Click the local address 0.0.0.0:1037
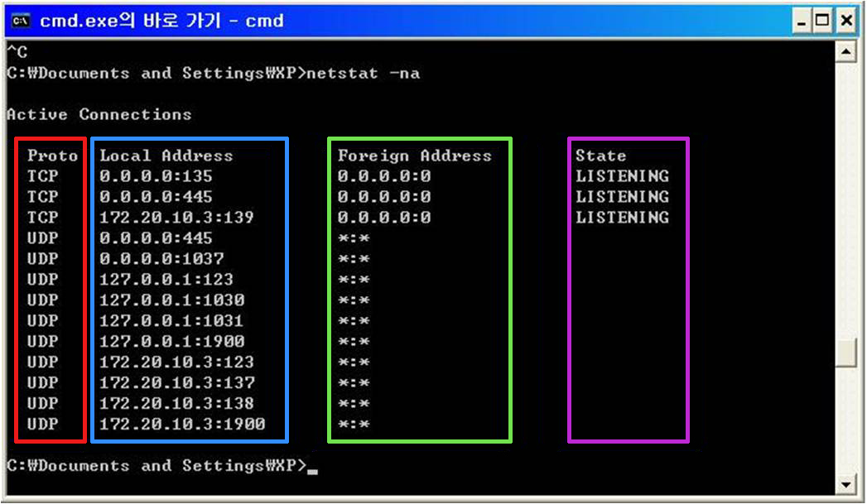This screenshot has width=867, height=504. coord(161,259)
